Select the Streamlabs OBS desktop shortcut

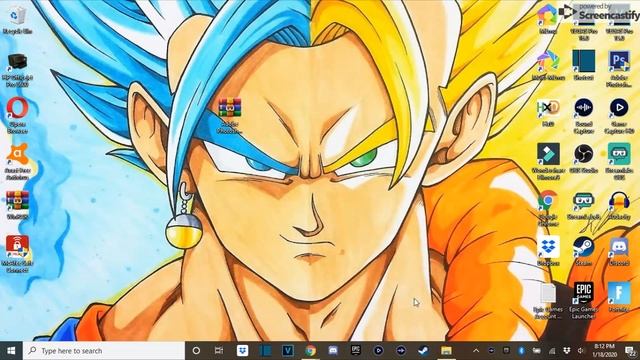click(619, 162)
